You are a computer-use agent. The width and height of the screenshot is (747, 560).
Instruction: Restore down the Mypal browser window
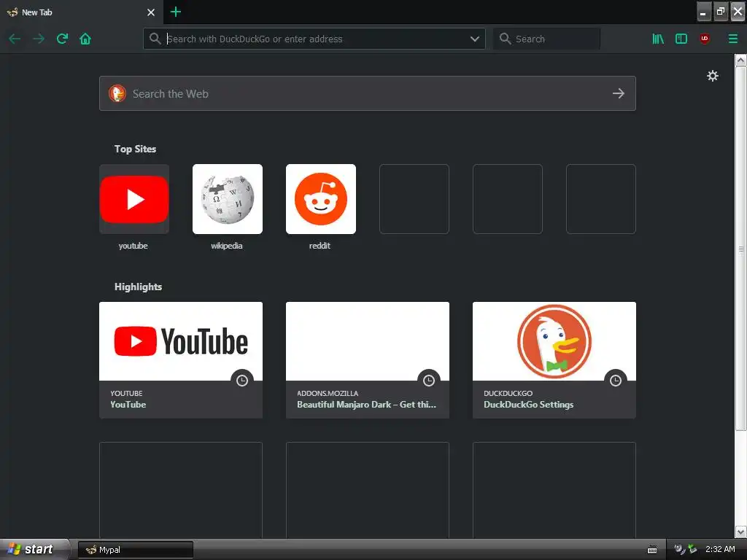(x=721, y=12)
